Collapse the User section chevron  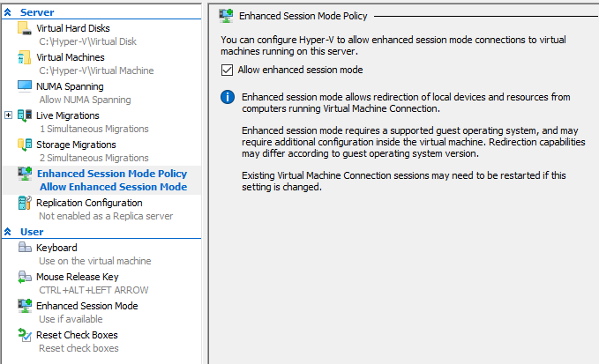pos(7,232)
